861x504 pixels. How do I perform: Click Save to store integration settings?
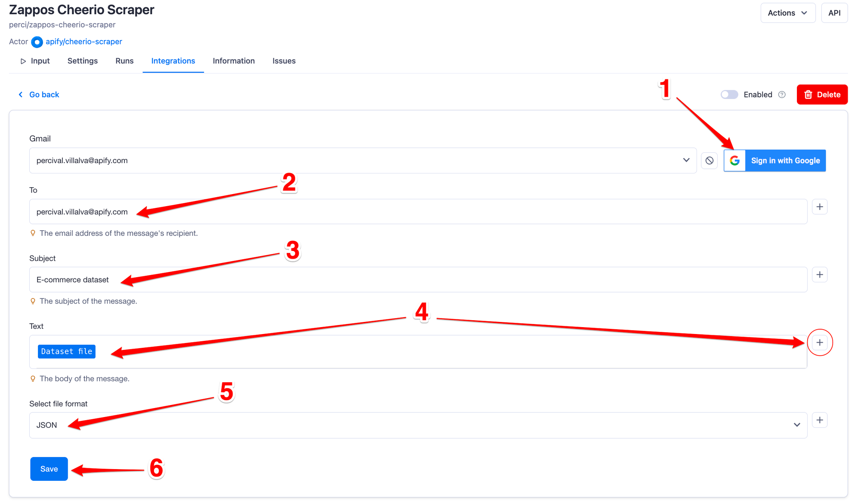point(48,469)
